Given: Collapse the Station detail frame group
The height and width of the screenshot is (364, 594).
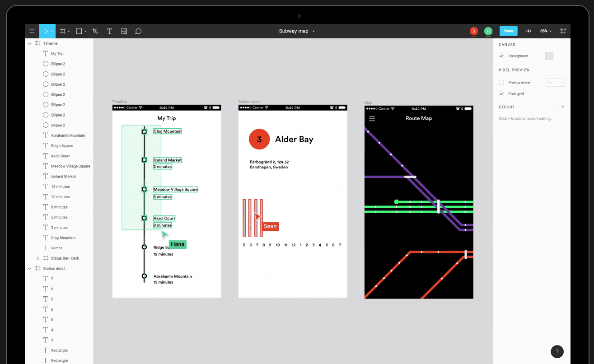Looking at the screenshot, I should click(30, 269).
